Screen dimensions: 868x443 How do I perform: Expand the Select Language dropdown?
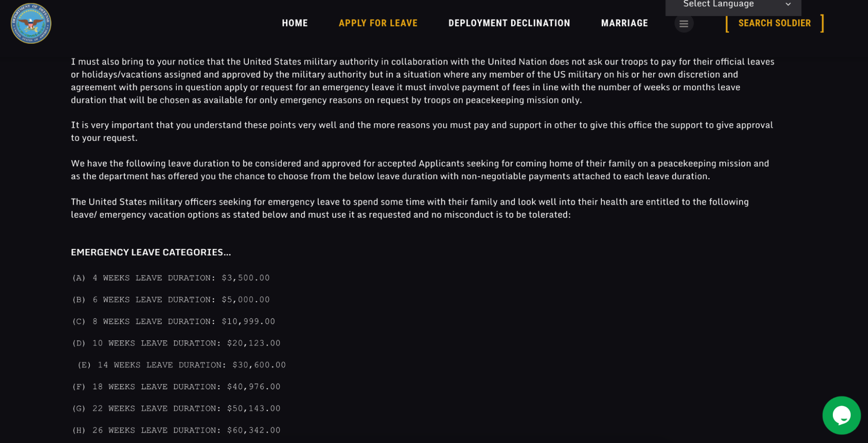(x=733, y=6)
